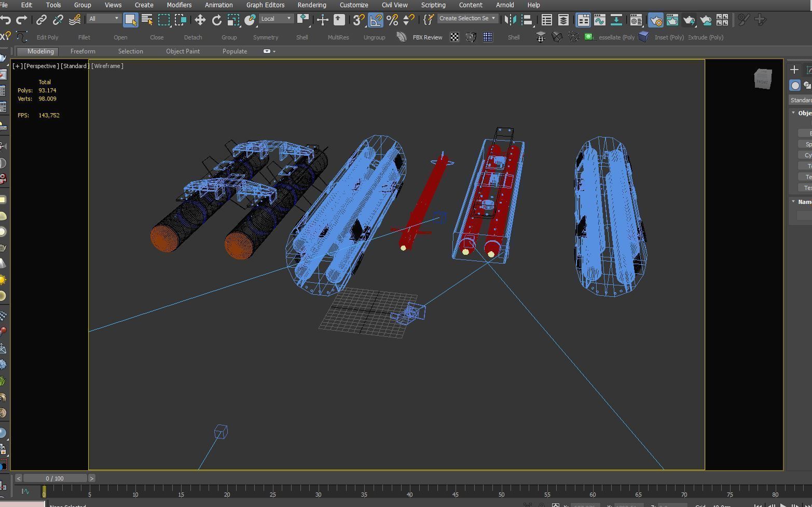Open Local reference coordinate system dropdown
The image size is (812, 507).
(x=277, y=19)
